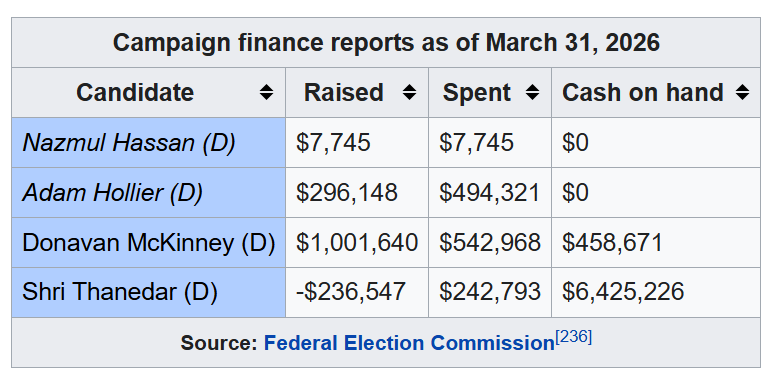Click the $494,321 spent value
Screen dimensions: 772x382
click(490, 192)
